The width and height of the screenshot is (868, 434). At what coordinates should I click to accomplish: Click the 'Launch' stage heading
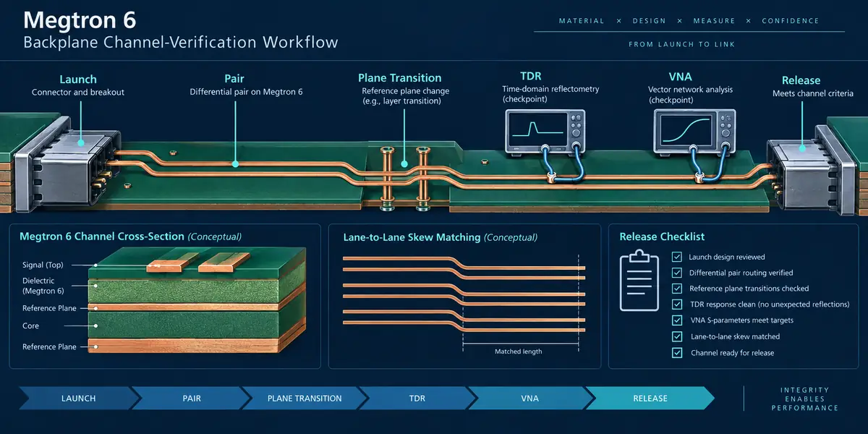(77, 80)
